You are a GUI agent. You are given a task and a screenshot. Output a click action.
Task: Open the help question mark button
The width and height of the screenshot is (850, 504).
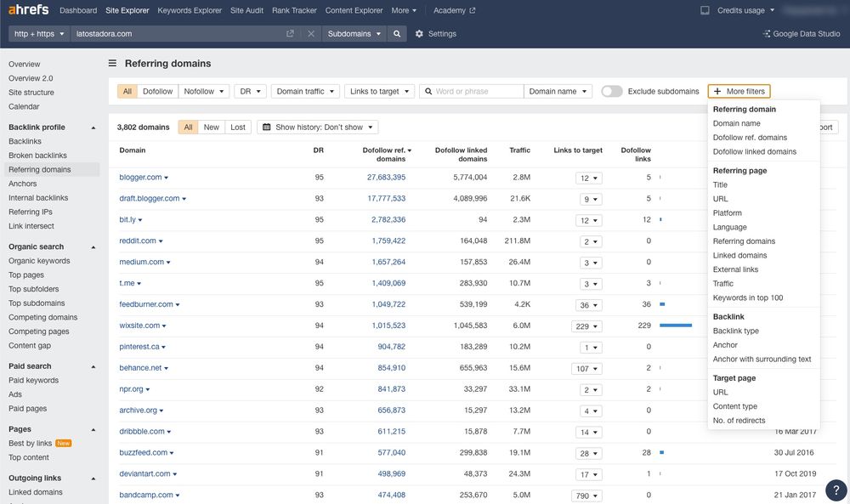click(835, 490)
